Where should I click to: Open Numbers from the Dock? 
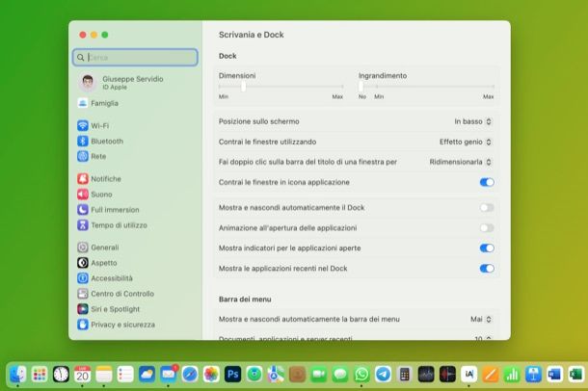512,374
